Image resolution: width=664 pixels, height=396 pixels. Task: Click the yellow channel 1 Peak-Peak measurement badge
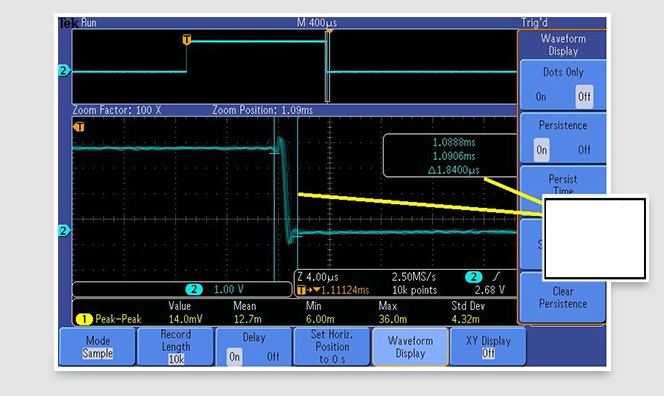tap(84, 319)
